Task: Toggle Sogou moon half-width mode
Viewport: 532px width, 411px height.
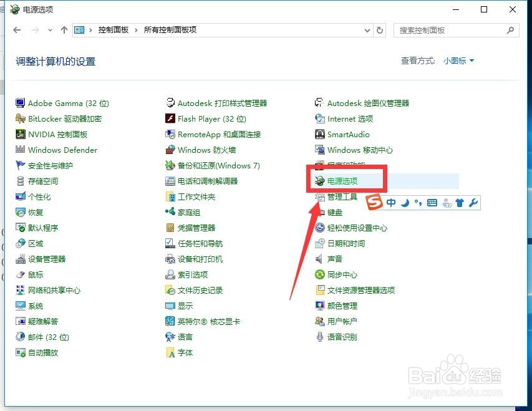Action: (405, 203)
